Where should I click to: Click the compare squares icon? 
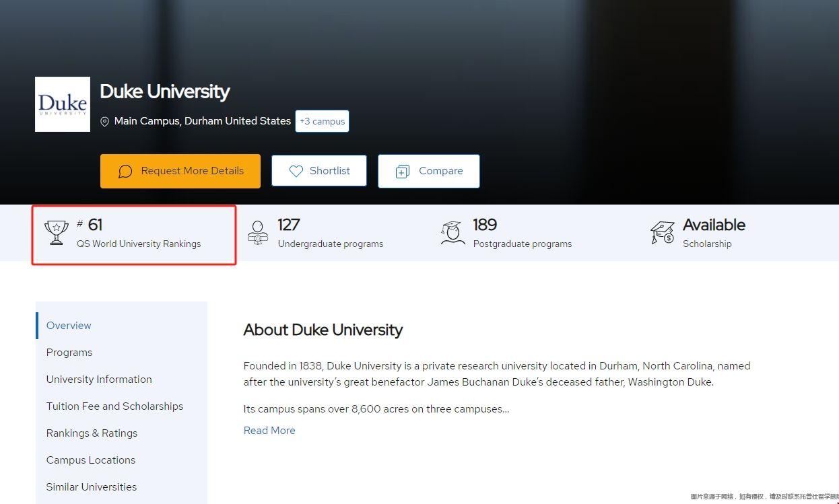coord(402,172)
